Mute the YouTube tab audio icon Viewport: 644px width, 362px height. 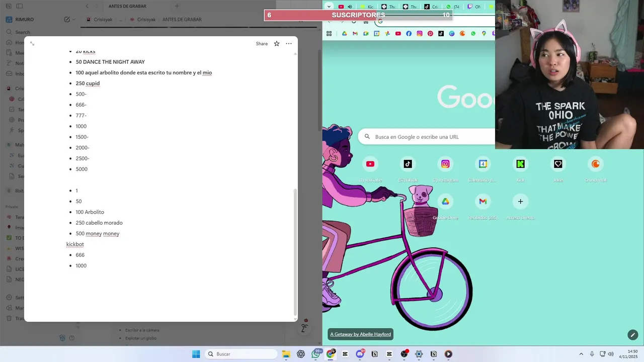pyautogui.click(x=350, y=7)
